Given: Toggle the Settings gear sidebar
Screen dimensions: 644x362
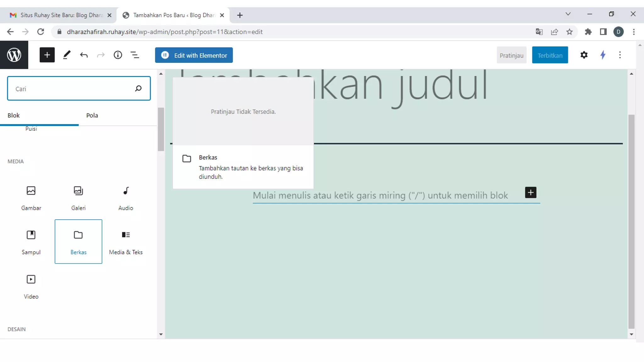Looking at the screenshot, I should coord(584,55).
